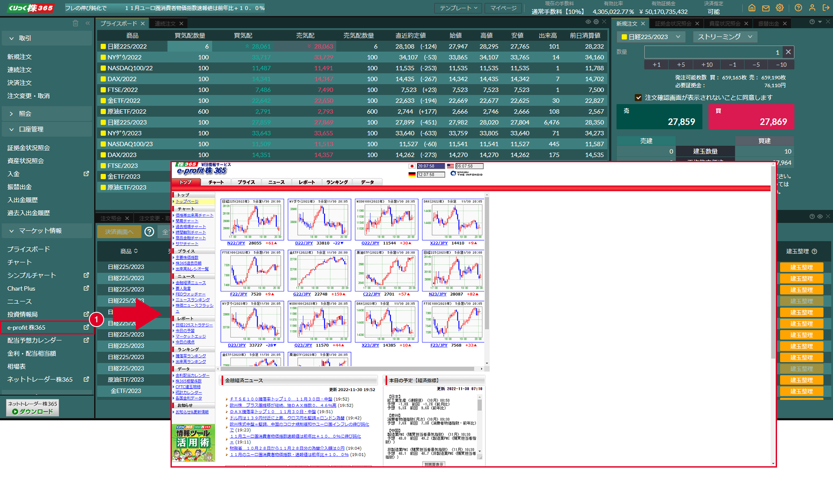Open external link icon beside e-profit 株365
This screenshot has width=833, height=504.
coord(86,327)
